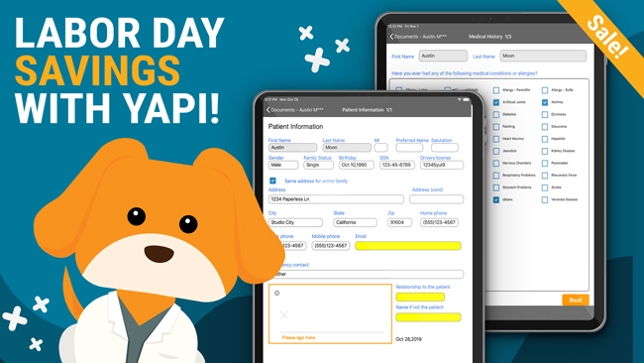Viewport: 644px width, 363px height.
Task: Tap the Please sign here signature box
Action: coord(330,313)
